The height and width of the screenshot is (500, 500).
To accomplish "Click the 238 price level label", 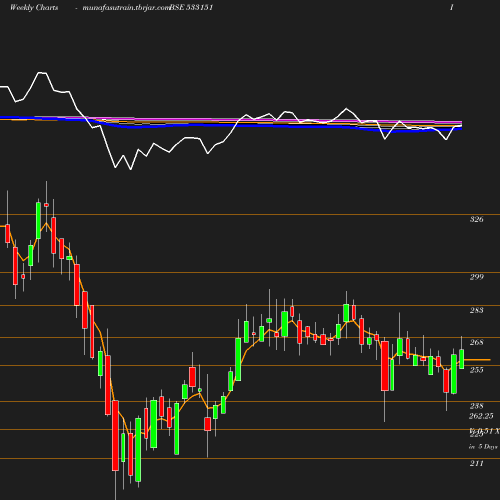I will click(x=476, y=406).
